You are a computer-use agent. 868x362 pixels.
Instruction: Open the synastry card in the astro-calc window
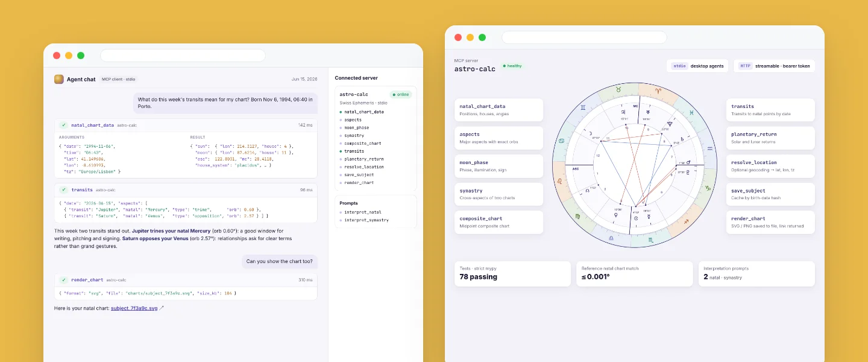click(x=498, y=194)
